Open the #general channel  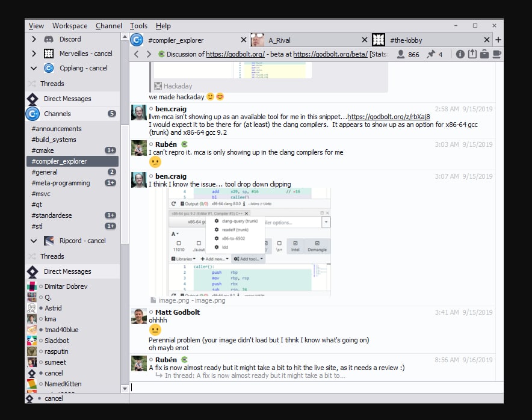72,172
